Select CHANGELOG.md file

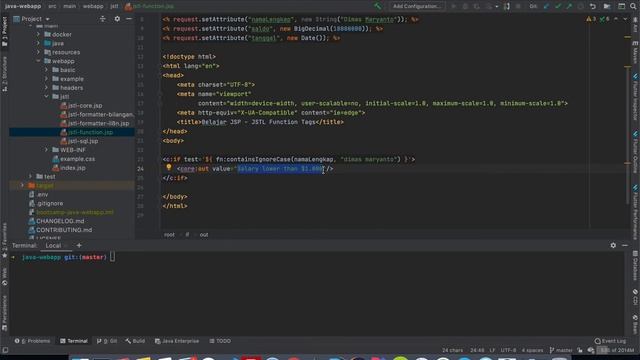(x=56, y=221)
